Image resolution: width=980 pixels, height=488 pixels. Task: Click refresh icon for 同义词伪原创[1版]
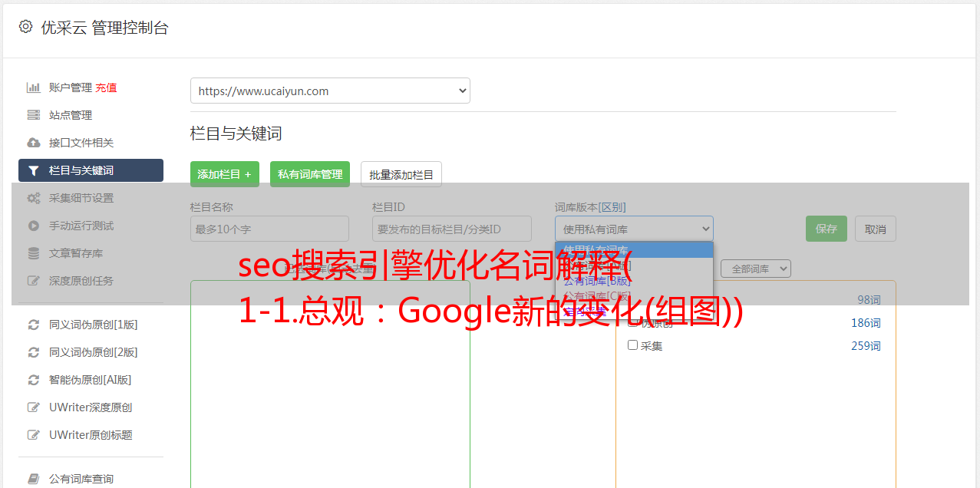tap(33, 325)
